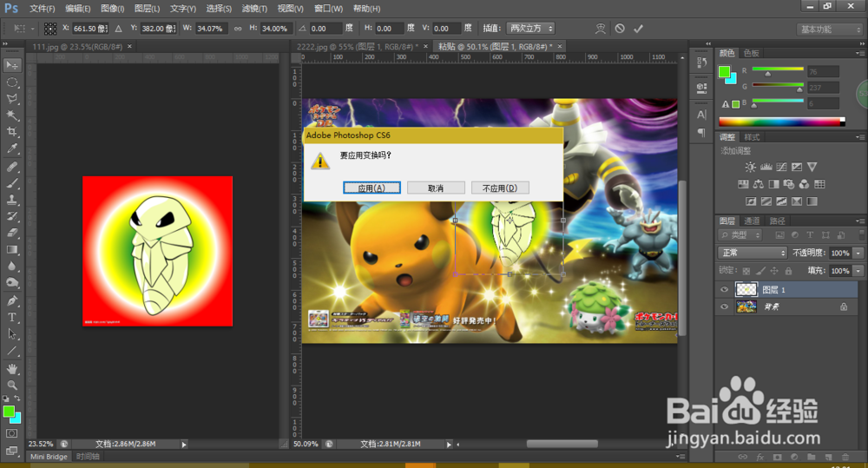Open the 滤镜(T) menu
868x468 pixels.
click(254, 9)
